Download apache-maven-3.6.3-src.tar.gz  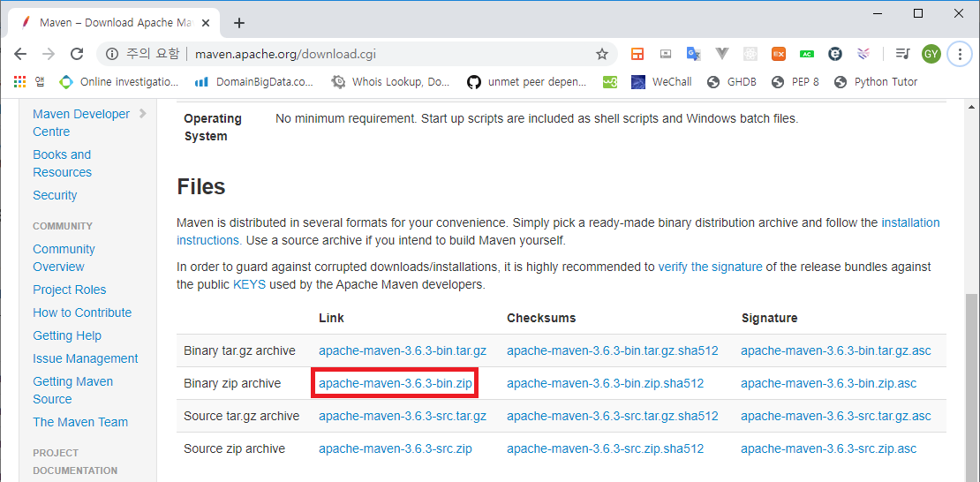(403, 416)
